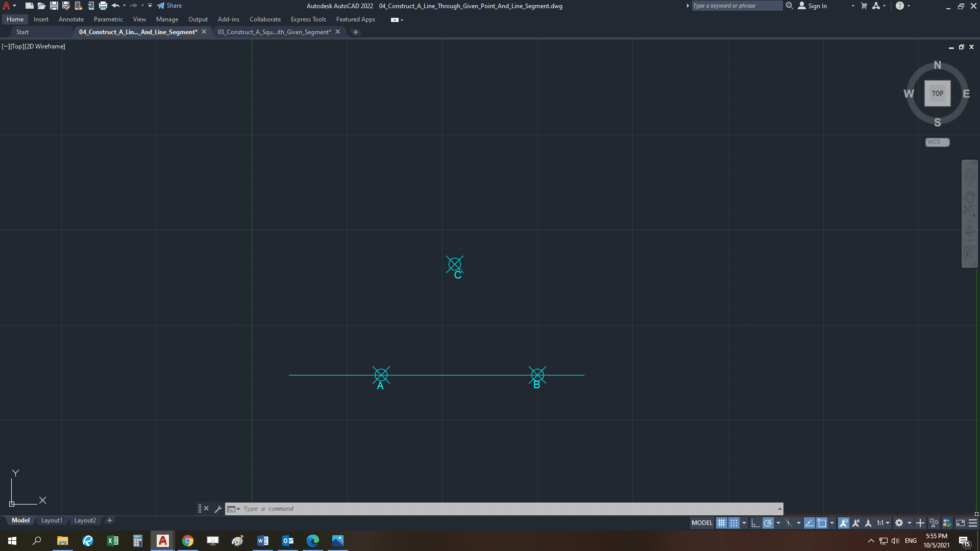Click the Customization menu icon in status bar

click(973, 523)
